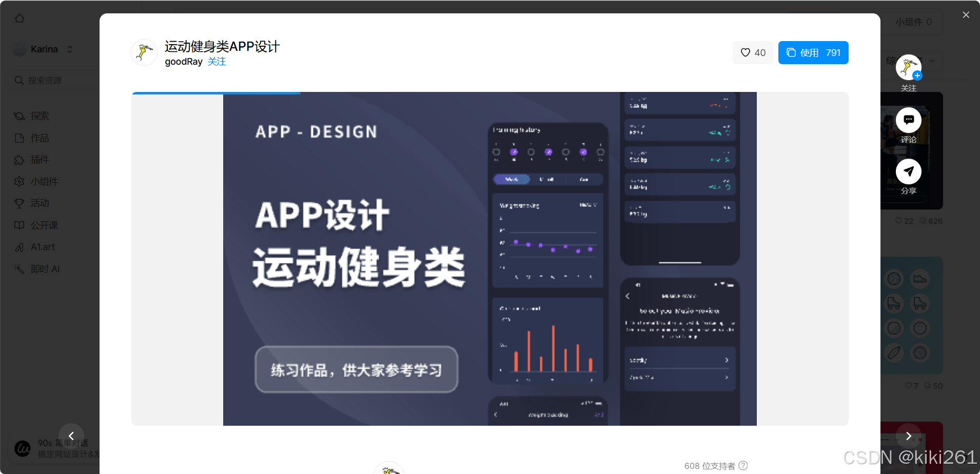
Task: Open 作品 in the sidebar
Action: (40, 138)
